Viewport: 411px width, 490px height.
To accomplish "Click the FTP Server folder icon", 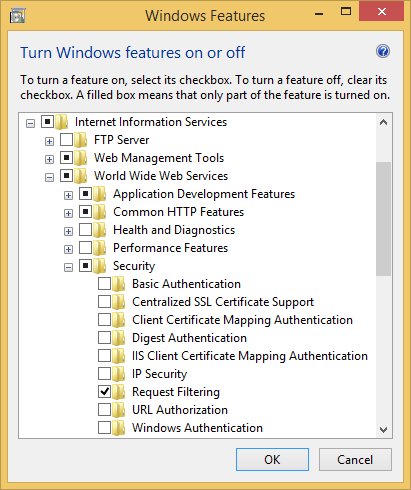I will 81,140.
